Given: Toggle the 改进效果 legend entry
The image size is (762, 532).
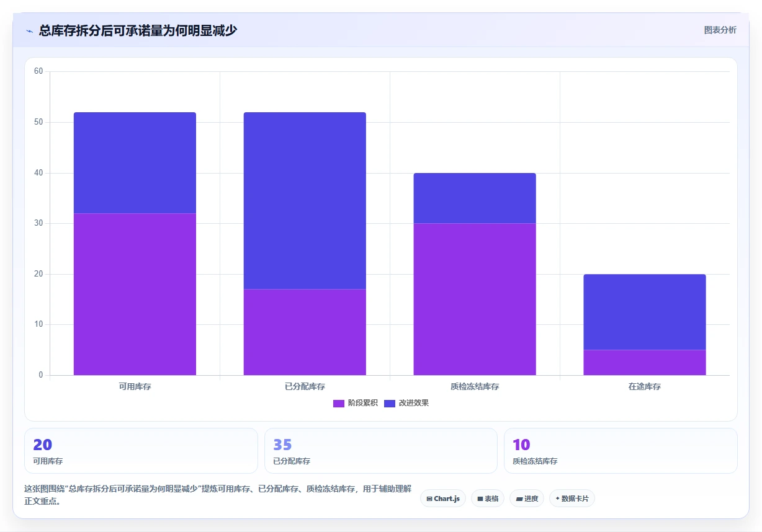Looking at the screenshot, I should click(406, 403).
